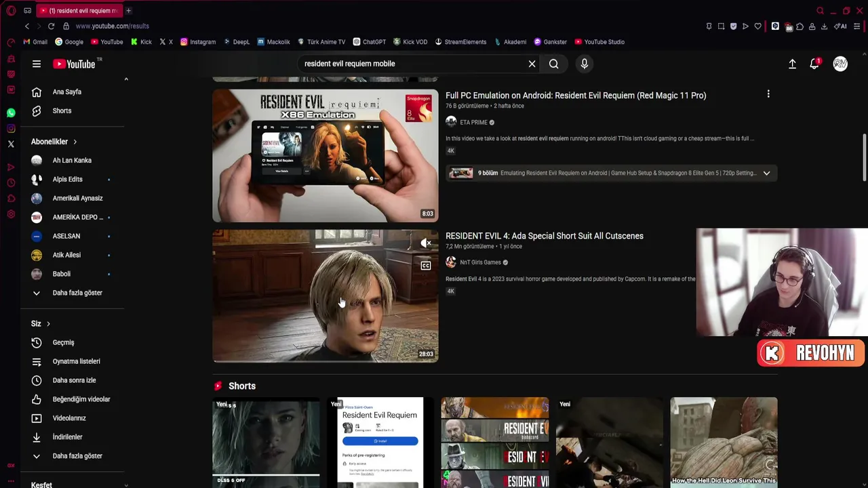The image size is (868, 488).
Task: Open the YouTube guide hamburger menu
Action: pos(37,64)
